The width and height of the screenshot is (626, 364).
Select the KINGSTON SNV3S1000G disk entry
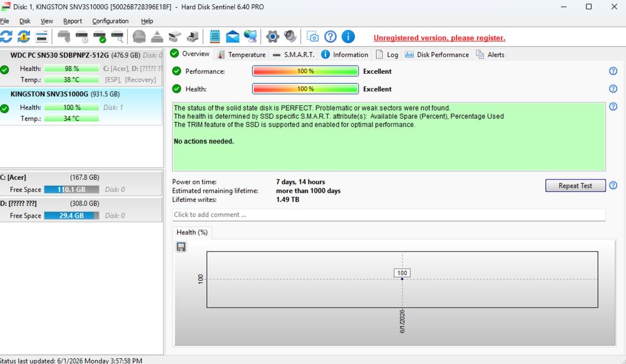click(x=81, y=106)
